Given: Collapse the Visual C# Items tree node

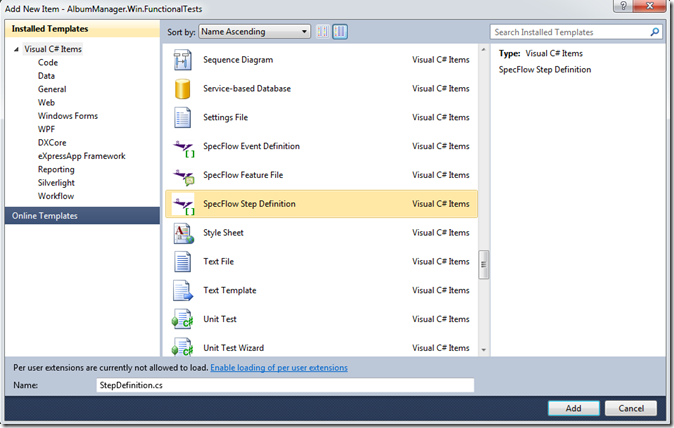Looking at the screenshot, I should point(16,49).
